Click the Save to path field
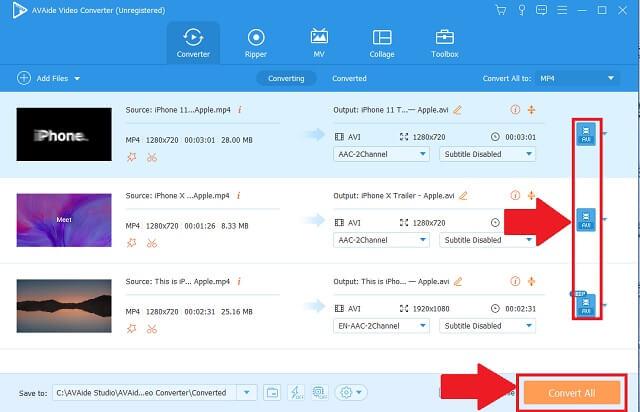The image size is (640, 412). pos(144,393)
